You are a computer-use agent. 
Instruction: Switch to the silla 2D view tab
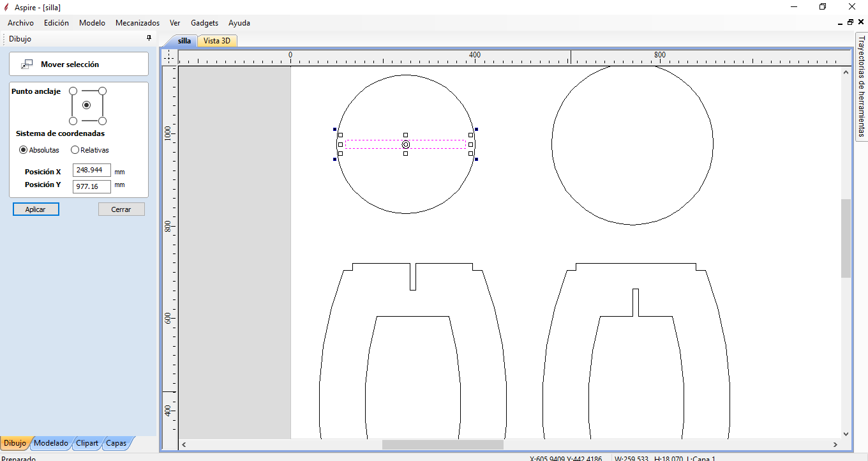184,41
